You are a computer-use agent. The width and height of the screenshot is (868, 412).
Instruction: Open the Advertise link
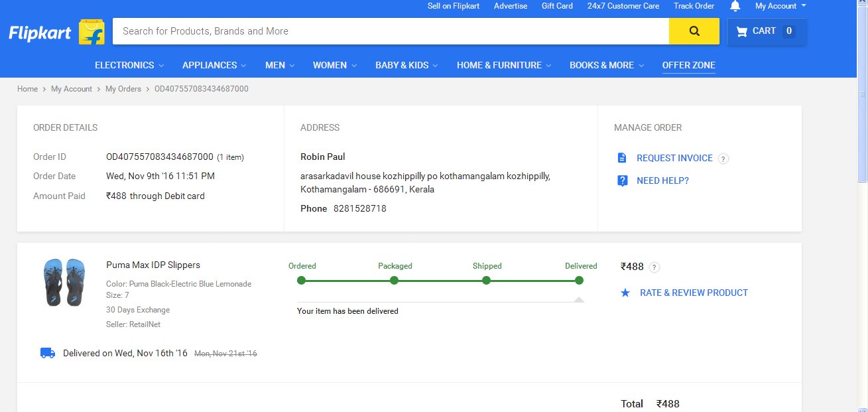click(511, 6)
